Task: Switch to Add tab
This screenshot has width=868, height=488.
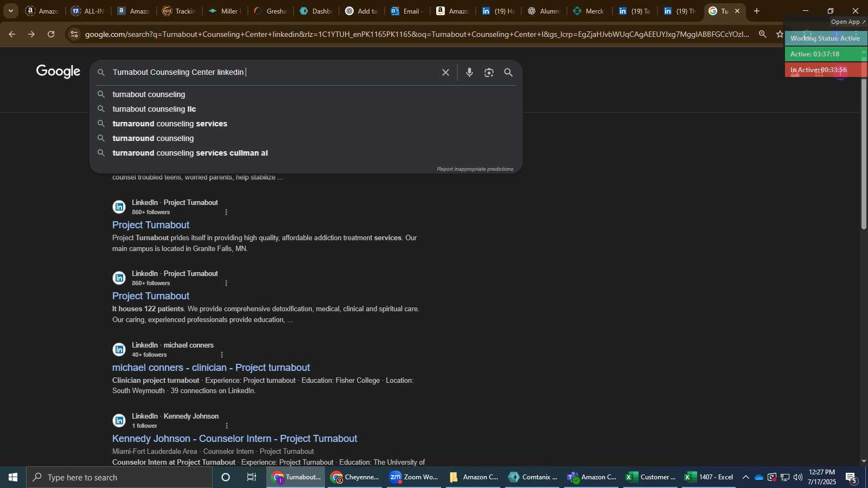Action: tap(361, 11)
